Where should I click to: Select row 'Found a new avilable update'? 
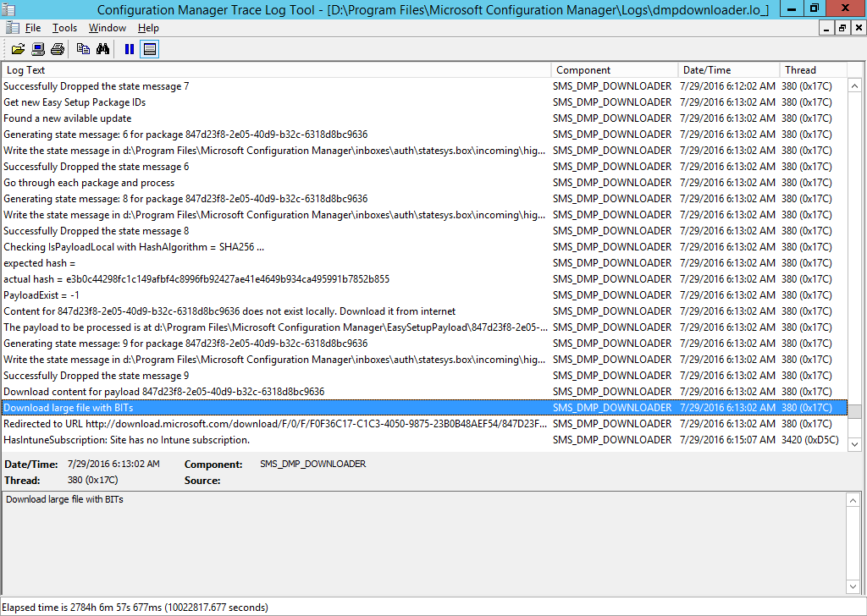click(424, 118)
